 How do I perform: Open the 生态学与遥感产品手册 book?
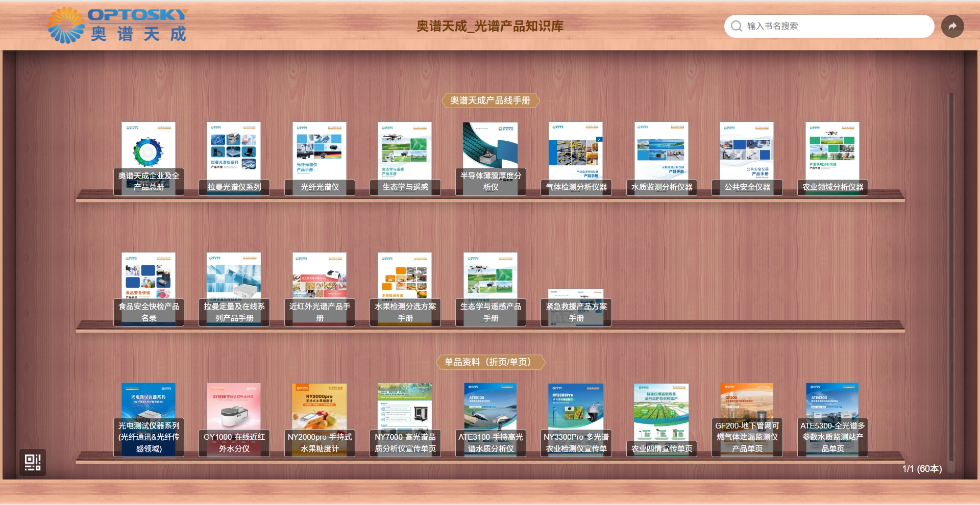(x=491, y=289)
